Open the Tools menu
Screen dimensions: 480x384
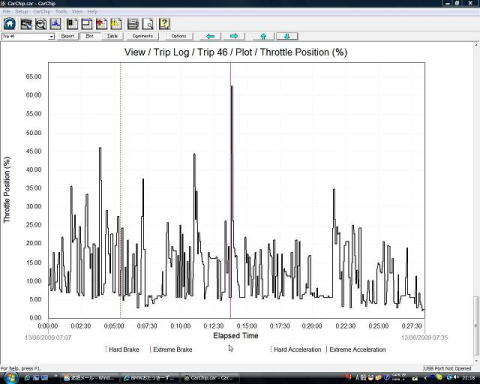(x=61, y=12)
